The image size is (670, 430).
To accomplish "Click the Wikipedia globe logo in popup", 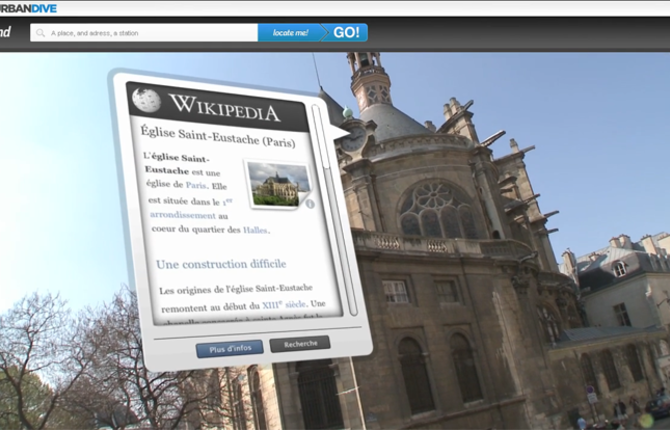I will [x=146, y=100].
